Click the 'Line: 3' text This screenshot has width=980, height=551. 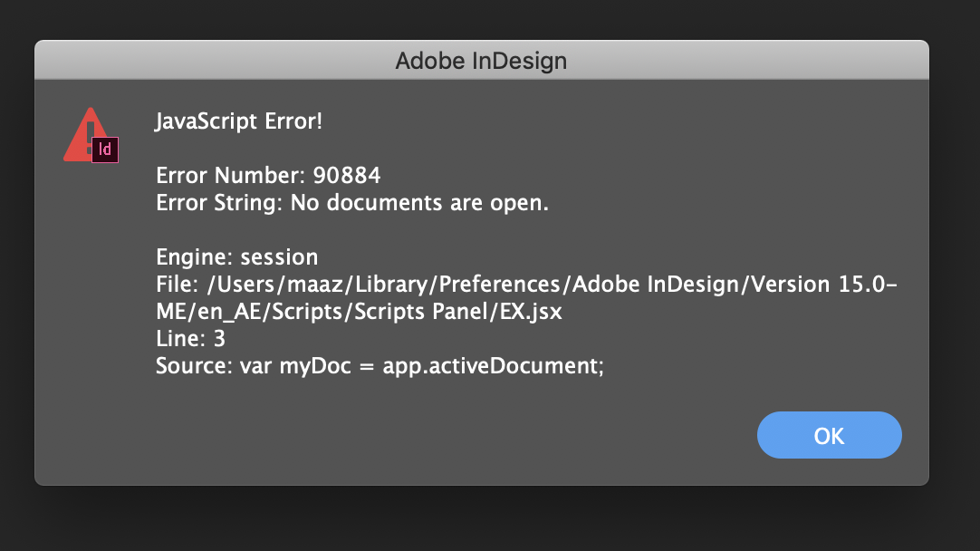(x=190, y=339)
